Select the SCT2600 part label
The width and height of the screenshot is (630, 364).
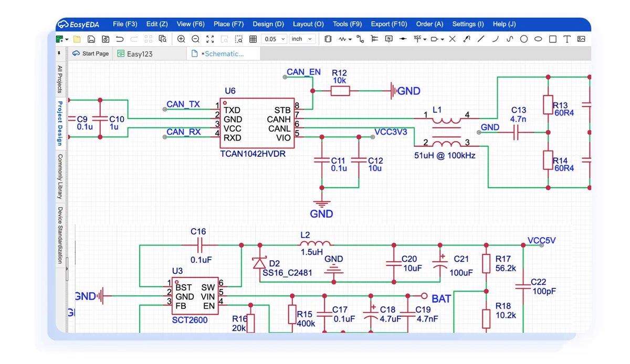coord(190,320)
